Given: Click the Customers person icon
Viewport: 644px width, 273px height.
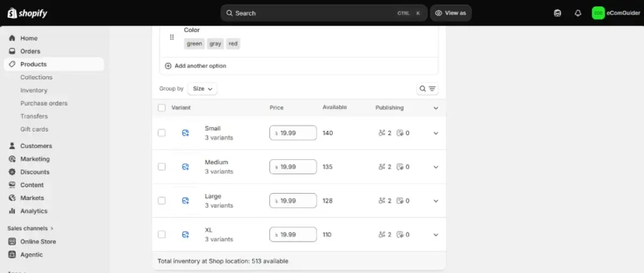Looking at the screenshot, I should click(13, 146).
